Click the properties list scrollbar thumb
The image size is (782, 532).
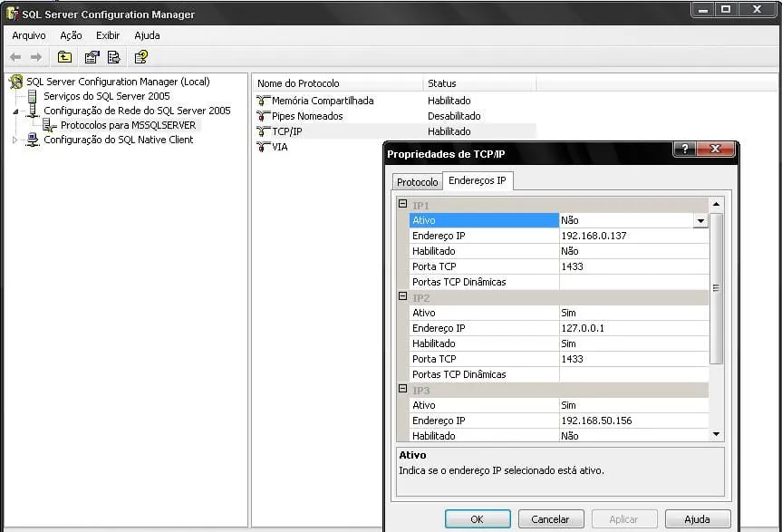(716, 288)
